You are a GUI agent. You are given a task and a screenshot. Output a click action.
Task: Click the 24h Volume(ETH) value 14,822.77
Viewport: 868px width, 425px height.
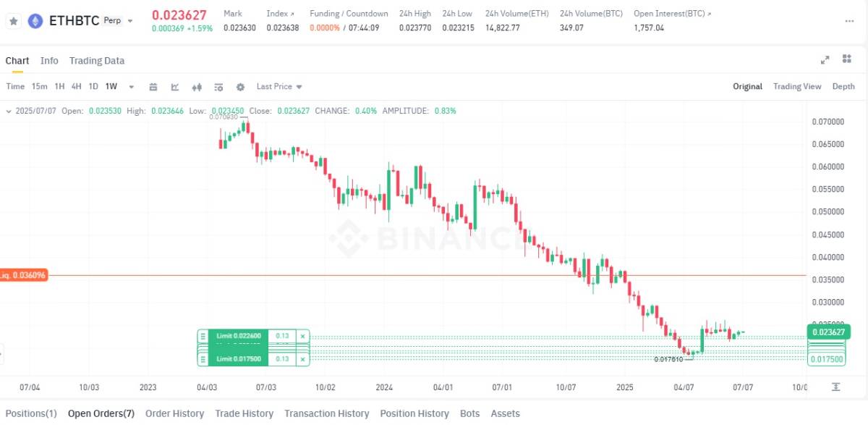tap(503, 28)
